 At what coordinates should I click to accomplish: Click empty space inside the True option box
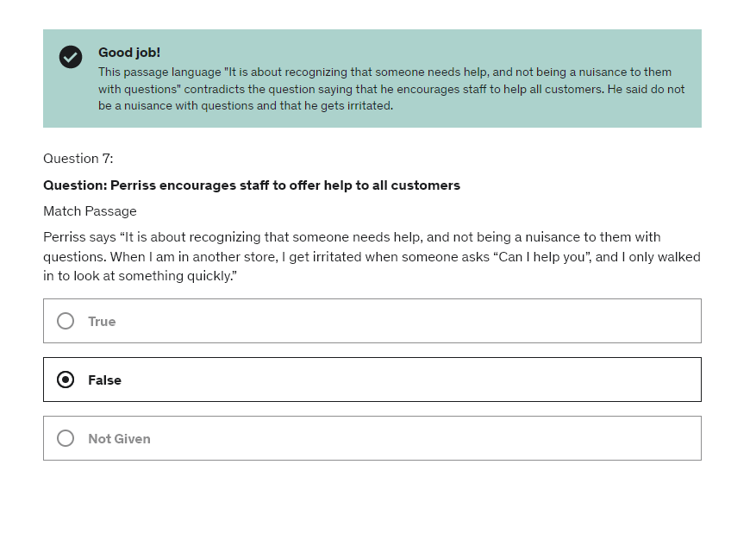(x=431, y=321)
